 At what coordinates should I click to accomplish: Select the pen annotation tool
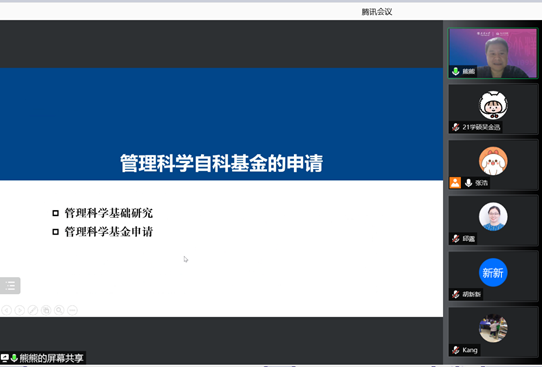click(33, 310)
